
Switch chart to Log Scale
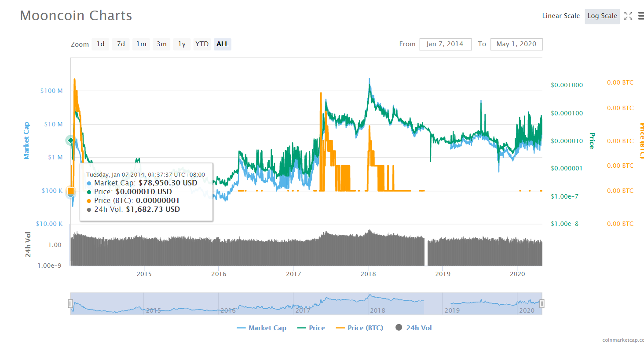pos(602,16)
